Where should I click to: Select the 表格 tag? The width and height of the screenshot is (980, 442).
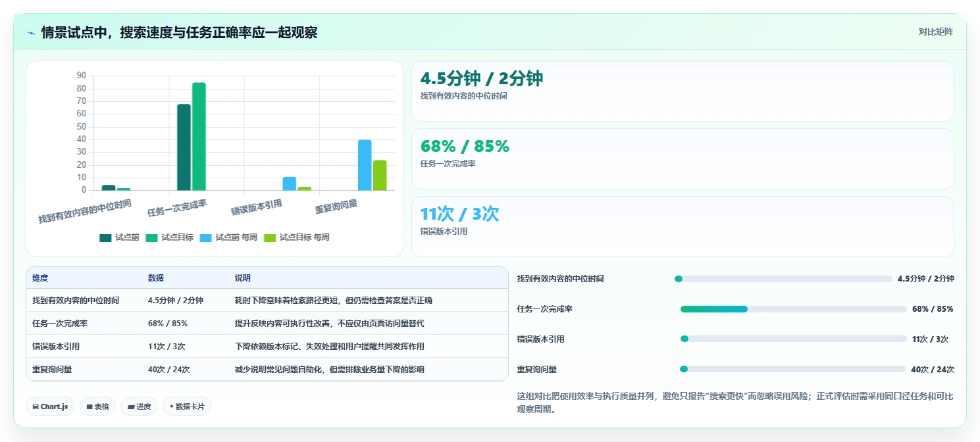point(97,406)
